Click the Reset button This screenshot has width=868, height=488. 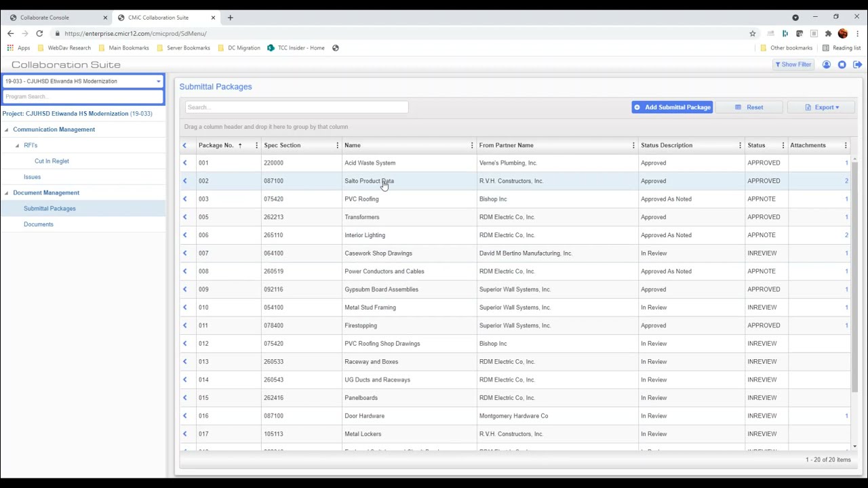(x=749, y=107)
